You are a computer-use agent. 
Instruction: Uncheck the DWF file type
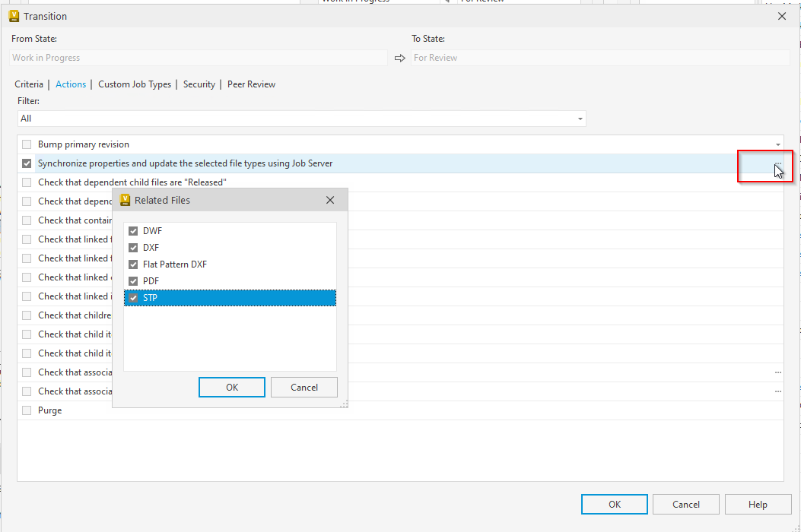coord(133,230)
